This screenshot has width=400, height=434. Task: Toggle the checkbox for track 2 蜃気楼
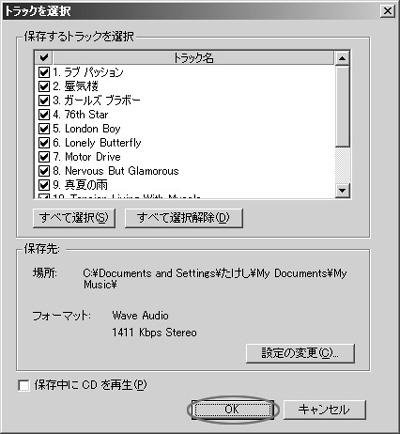click(x=44, y=87)
